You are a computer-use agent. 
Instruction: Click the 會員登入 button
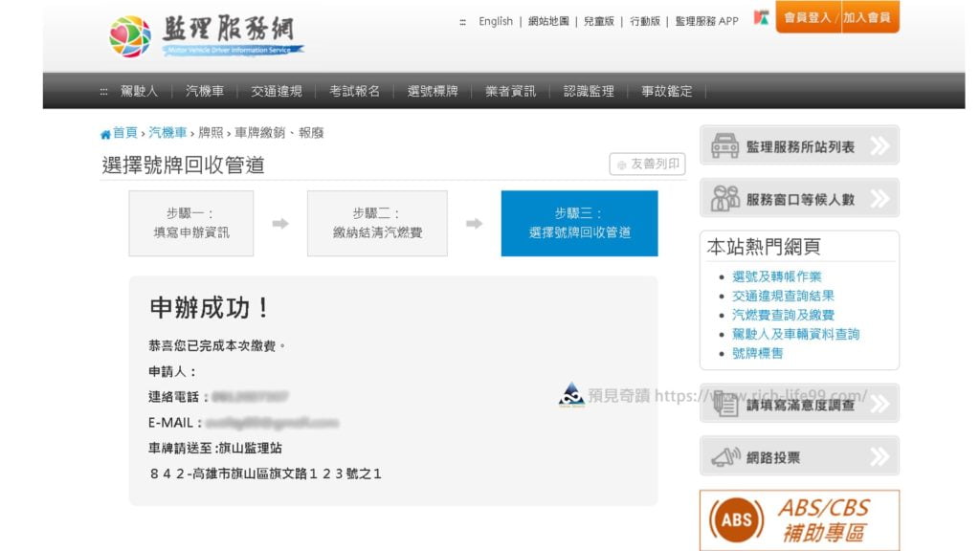(808, 17)
